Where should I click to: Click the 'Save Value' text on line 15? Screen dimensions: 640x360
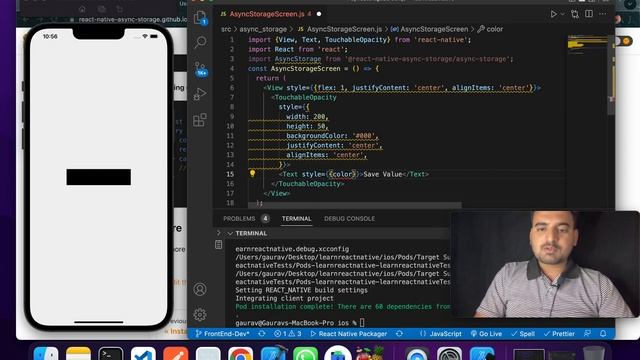(x=383, y=174)
